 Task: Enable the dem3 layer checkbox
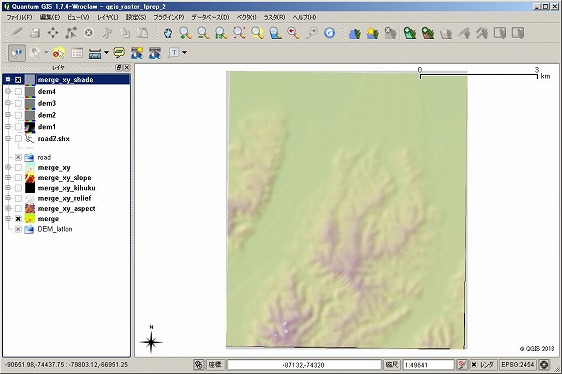point(18,104)
